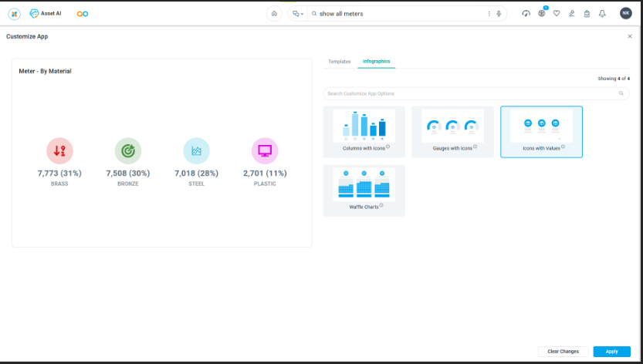Click the clipboard checklist icon

point(587,14)
